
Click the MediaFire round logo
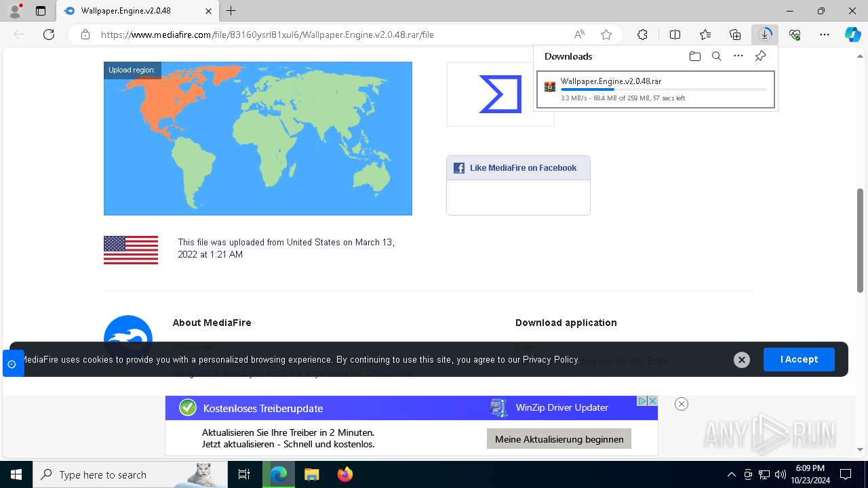[128, 330]
